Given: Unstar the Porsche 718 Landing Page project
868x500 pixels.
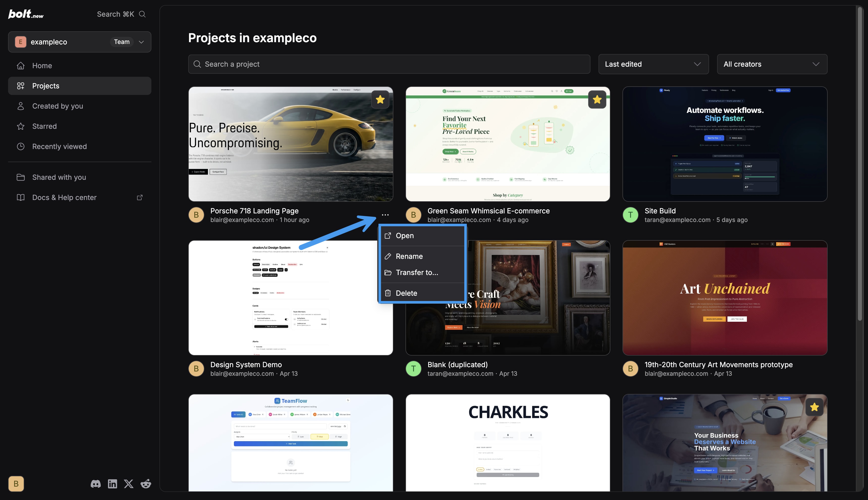Looking at the screenshot, I should pyautogui.click(x=380, y=99).
